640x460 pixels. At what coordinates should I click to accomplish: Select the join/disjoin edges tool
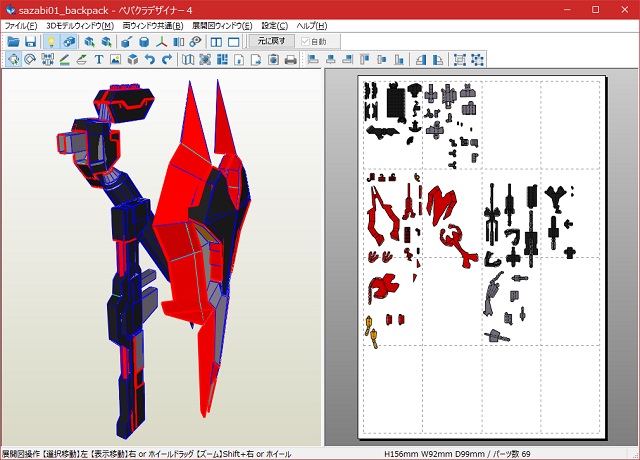click(x=47, y=60)
